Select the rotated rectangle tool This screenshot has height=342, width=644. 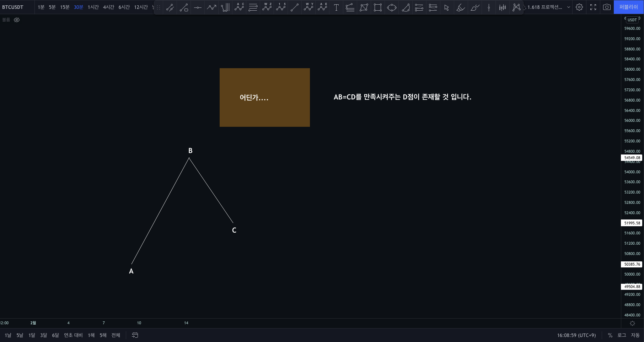pyautogui.click(x=364, y=7)
